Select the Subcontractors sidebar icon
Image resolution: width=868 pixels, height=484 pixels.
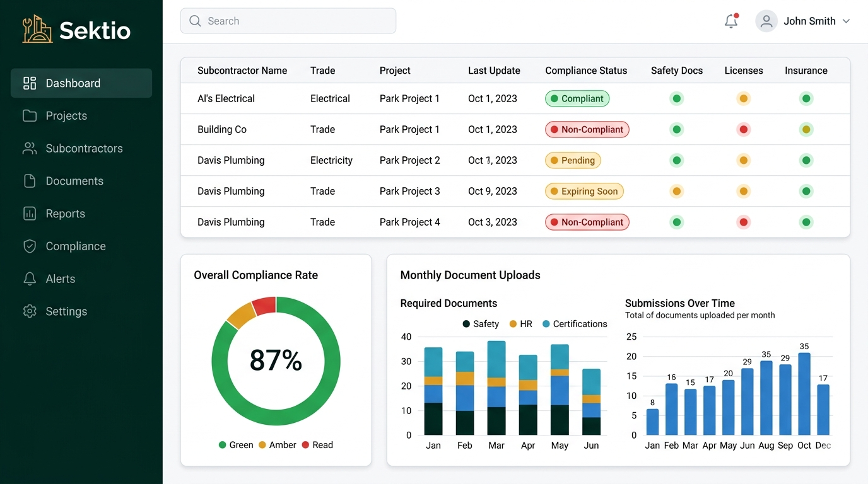click(x=30, y=148)
